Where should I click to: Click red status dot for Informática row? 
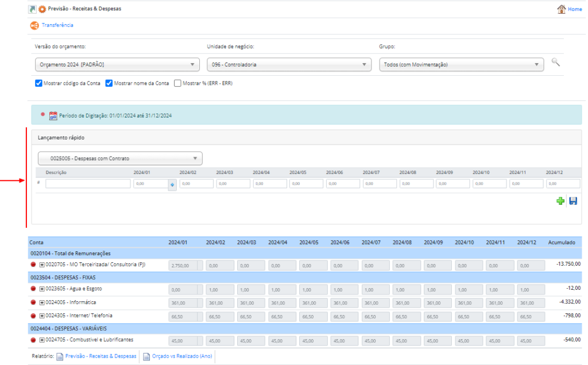(x=33, y=302)
